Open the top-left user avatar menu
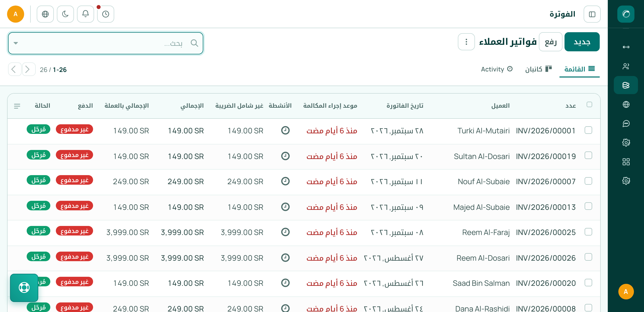Viewport: 644px width, 312px height. coord(16,14)
